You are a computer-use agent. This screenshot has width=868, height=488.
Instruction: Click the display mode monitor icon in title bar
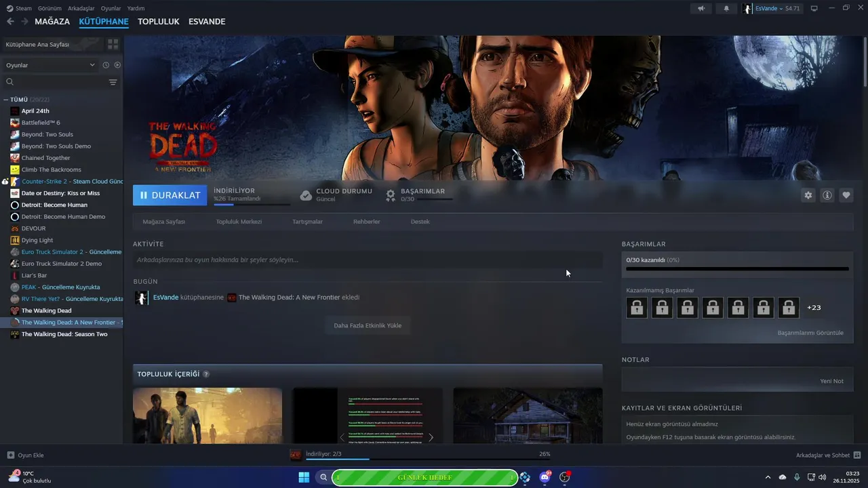814,8
